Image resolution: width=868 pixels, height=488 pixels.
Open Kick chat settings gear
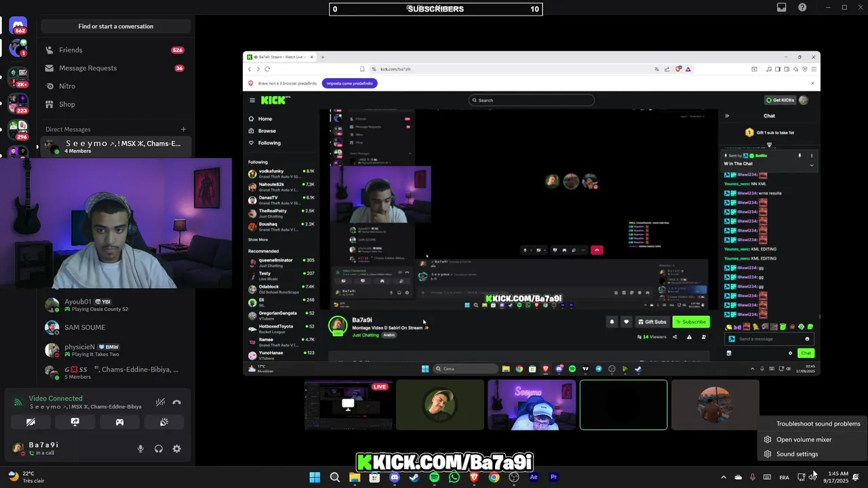point(790,353)
